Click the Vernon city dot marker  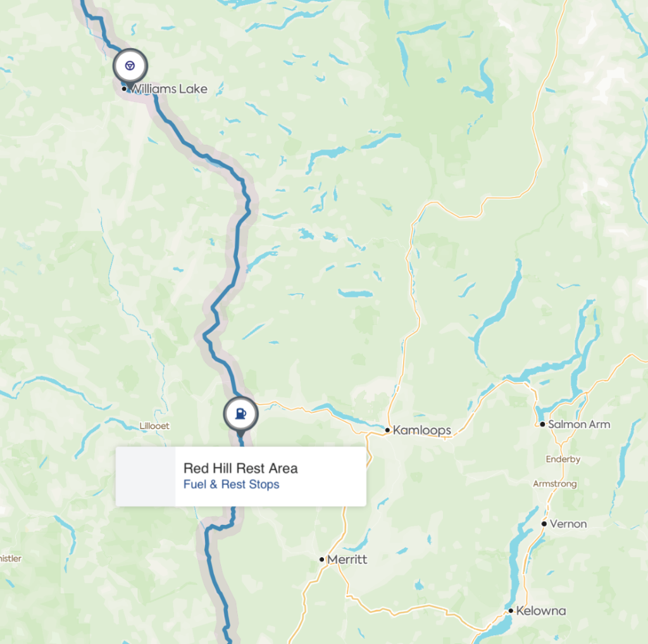544,524
